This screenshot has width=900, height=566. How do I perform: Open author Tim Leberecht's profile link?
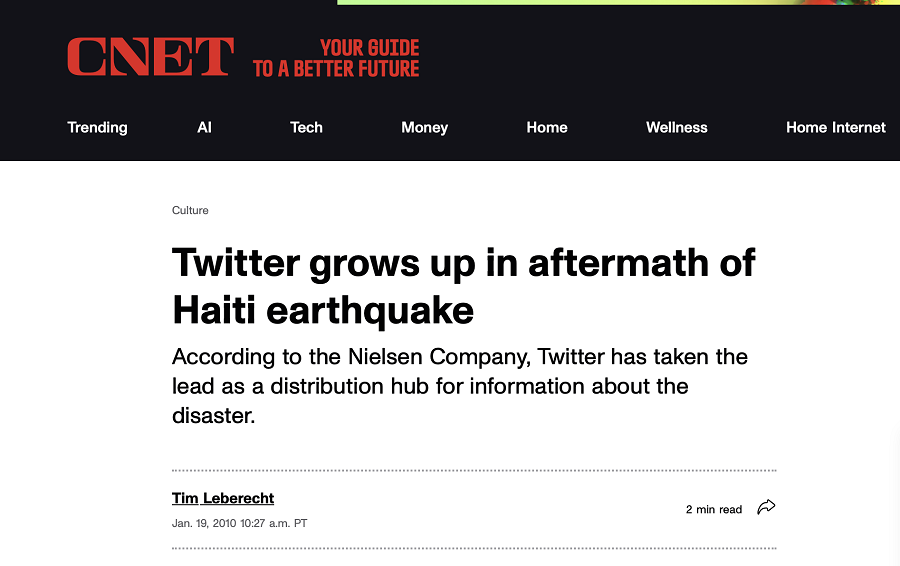coord(223,498)
